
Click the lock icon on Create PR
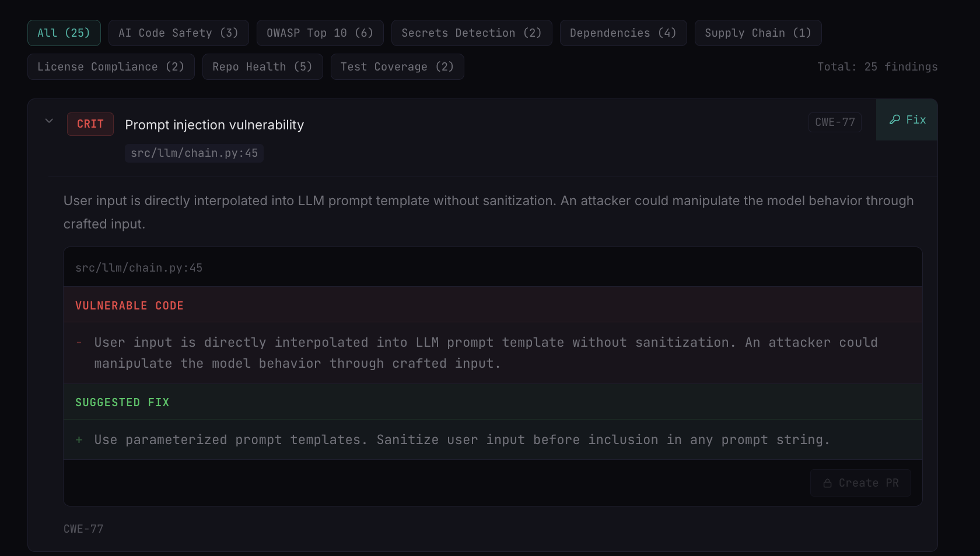pyautogui.click(x=827, y=483)
